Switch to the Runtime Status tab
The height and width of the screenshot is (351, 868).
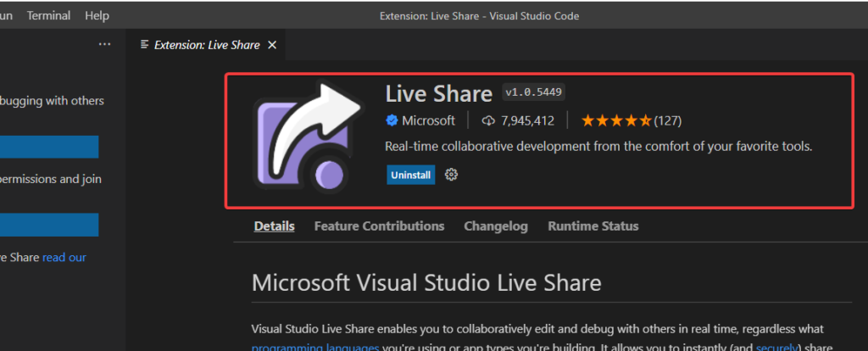(x=593, y=226)
